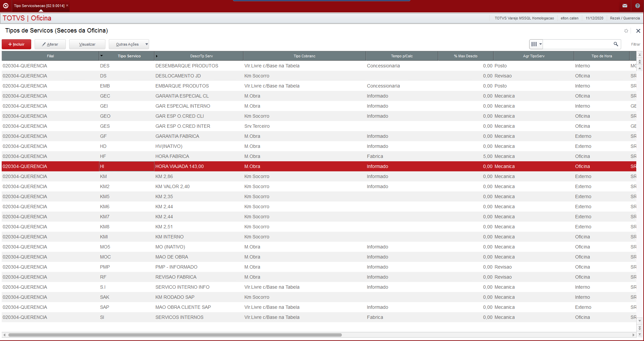Select the GARANTIA FABRICA row
The image size is (644, 341).
click(319, 136)
